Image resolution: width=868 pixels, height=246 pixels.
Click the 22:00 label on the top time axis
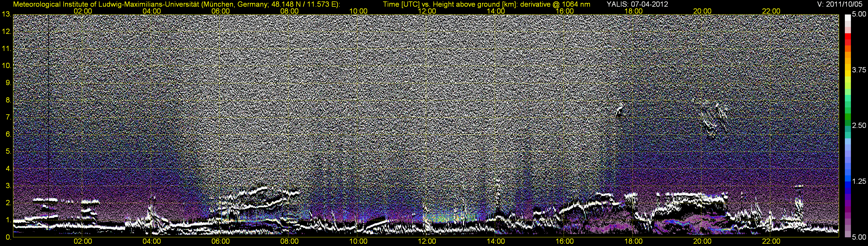[x=771, y=11]
